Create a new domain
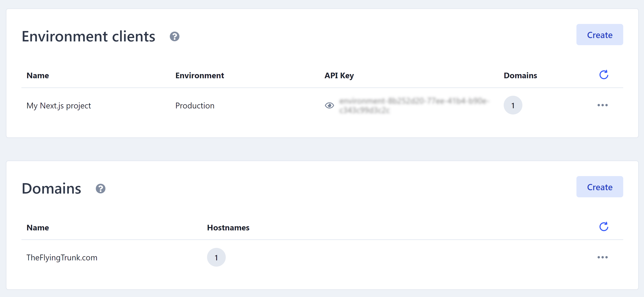 pyautogui.click(x=600, y=187)
